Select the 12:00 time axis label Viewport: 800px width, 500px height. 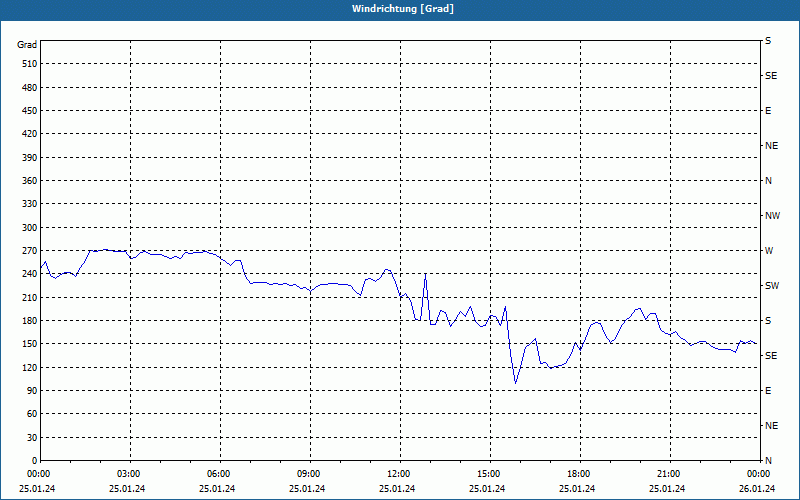tap(400, 474)
